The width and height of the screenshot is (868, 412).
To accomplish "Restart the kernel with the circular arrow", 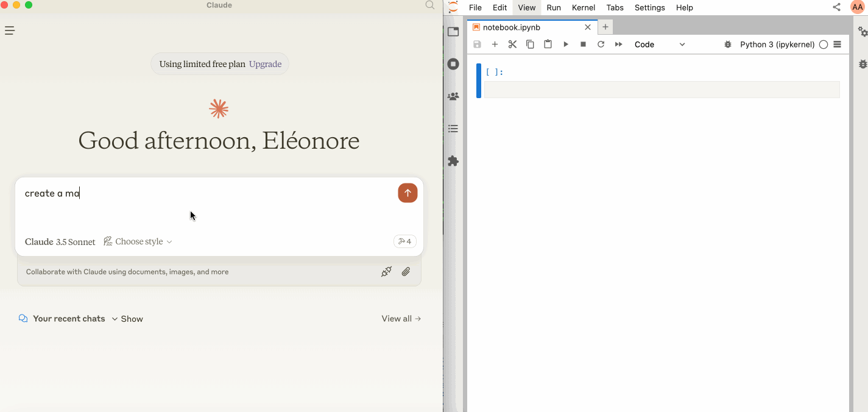I will [x=601, y=44].
